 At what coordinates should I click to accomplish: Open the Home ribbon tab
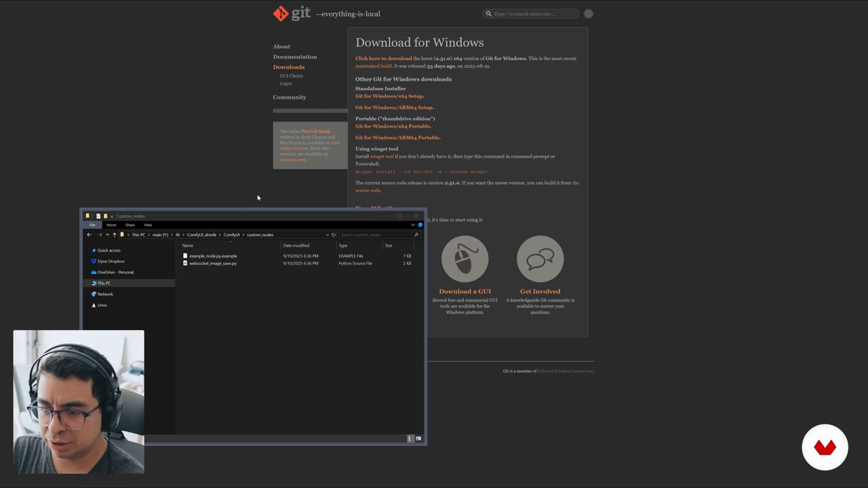pyautogui.click(x=111, y=225)
